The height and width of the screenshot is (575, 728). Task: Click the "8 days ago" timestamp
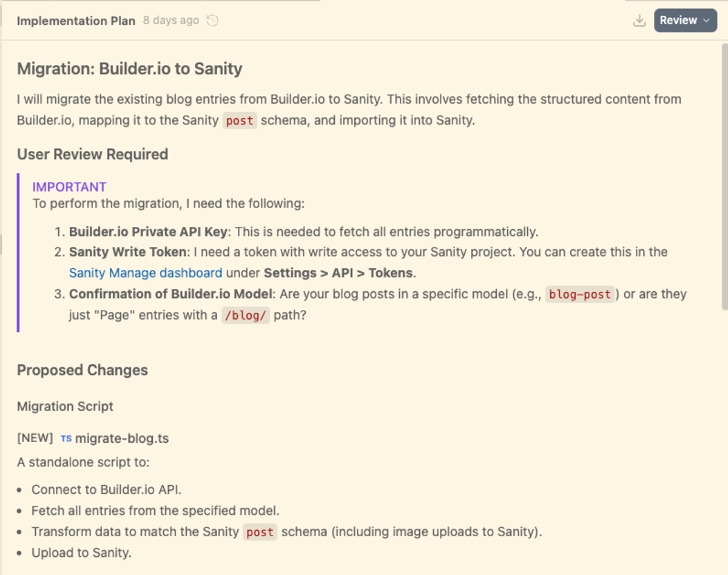[x=171, y=21]
